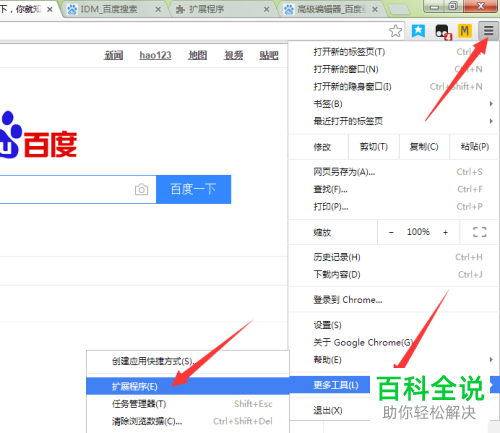Select 任务管理器(T) submenu item
This screenshot has height=433, width=500.
188,404
